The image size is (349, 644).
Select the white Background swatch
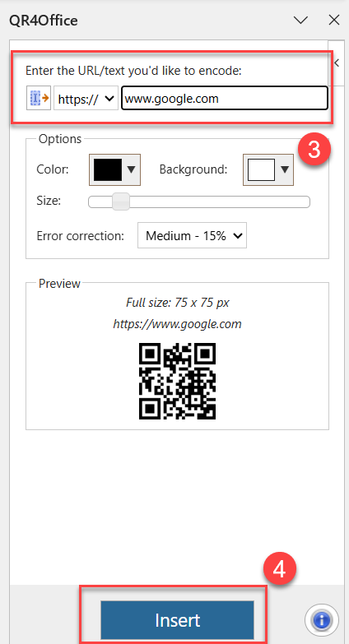261,169
